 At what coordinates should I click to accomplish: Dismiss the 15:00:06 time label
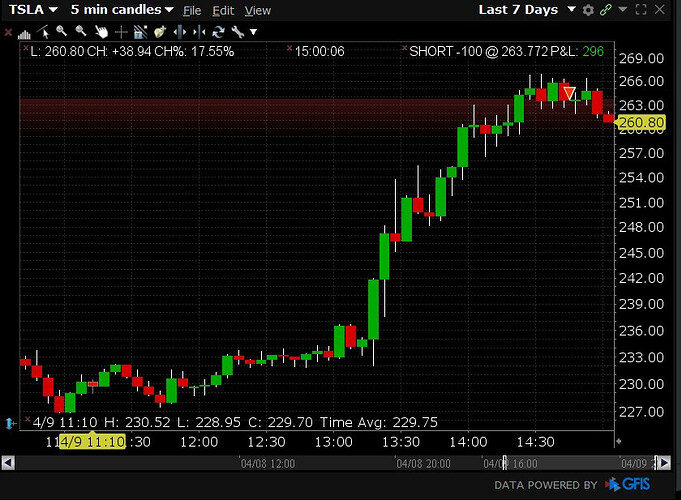(x=290, y=47)
